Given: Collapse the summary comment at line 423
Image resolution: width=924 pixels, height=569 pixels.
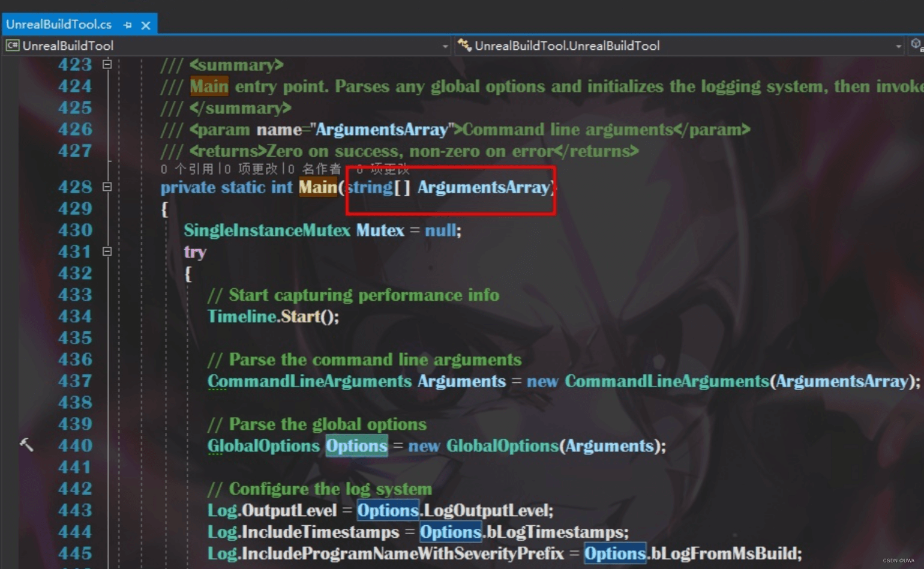Looking at the screenshot, I should pyautogui.click(x=107, y=64).
